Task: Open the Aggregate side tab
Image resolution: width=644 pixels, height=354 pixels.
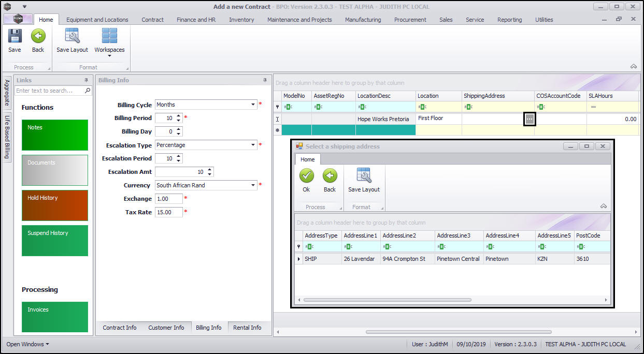Action: pyautogui.click(x=7, y=93)
